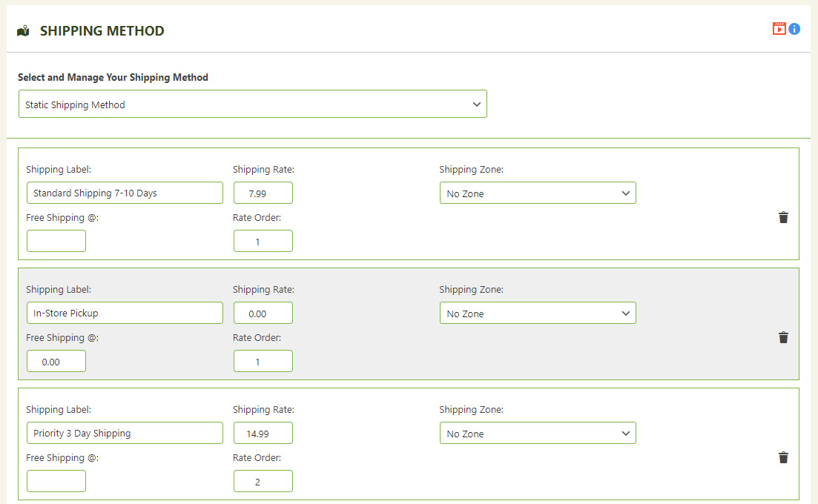Open the Static Shipping Method dropdown
818x504 pixels.
point(252,105)
